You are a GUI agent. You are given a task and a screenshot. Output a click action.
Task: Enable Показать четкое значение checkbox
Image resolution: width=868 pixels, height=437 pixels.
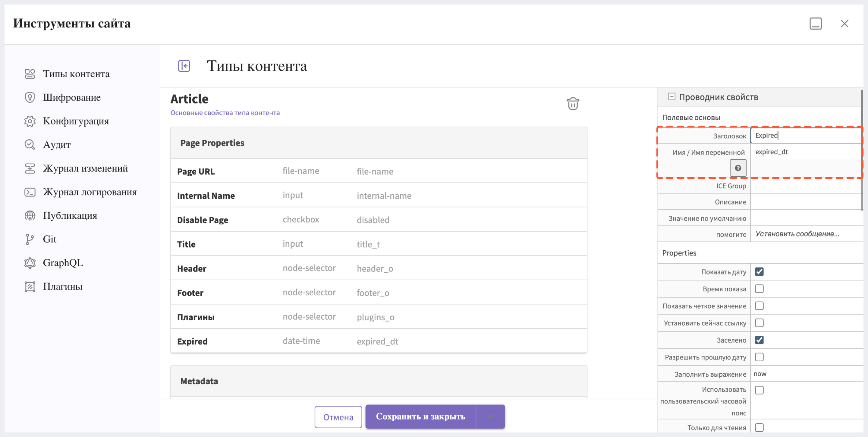[759, 306]
